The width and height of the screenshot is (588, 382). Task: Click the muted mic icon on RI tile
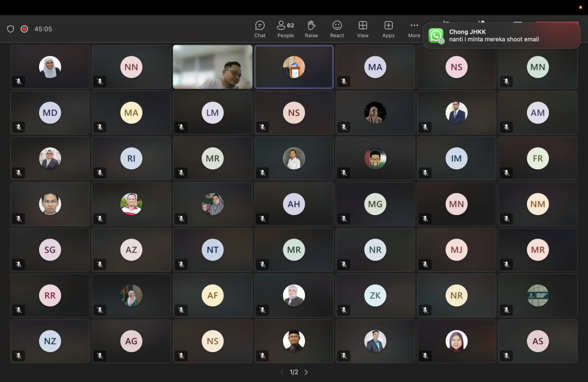point(100,173)
